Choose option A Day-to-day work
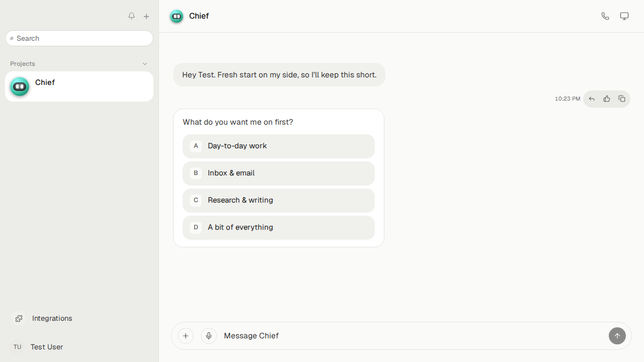Image resolution: width=644 pixels, height=362 pixels. (x=279, y=146)
